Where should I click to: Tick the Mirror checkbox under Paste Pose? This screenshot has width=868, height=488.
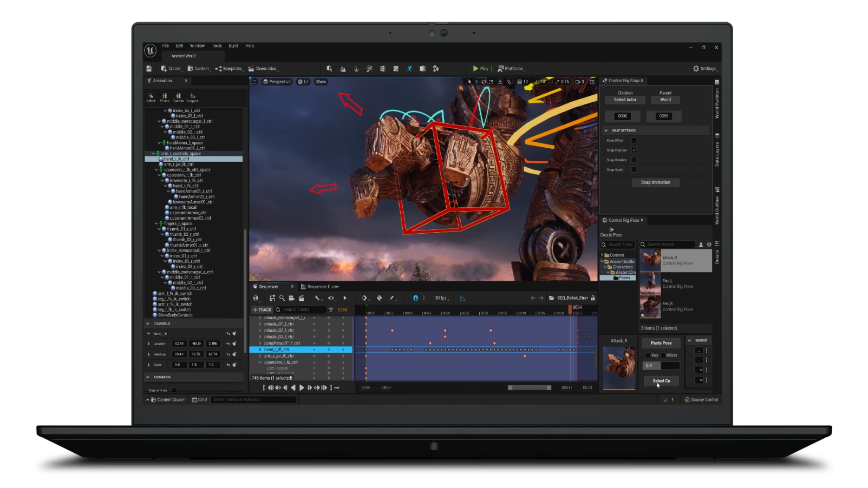pos(663,355)
